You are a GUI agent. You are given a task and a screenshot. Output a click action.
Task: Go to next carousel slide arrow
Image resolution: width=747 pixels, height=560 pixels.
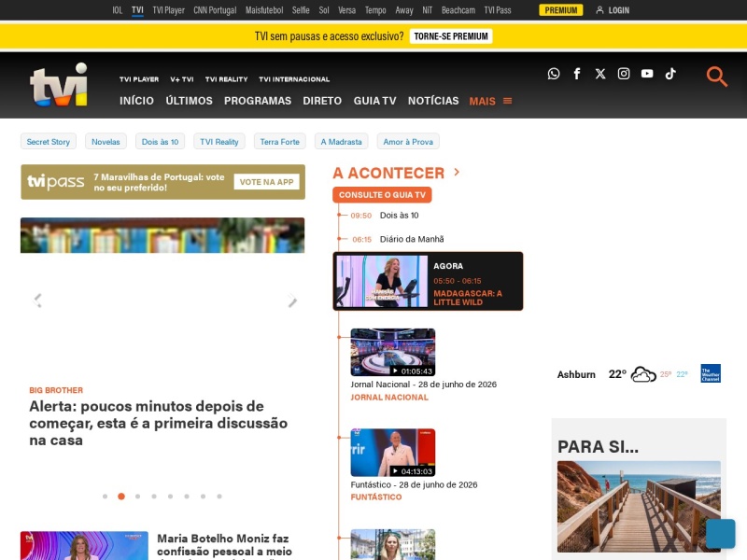point(292,301)
